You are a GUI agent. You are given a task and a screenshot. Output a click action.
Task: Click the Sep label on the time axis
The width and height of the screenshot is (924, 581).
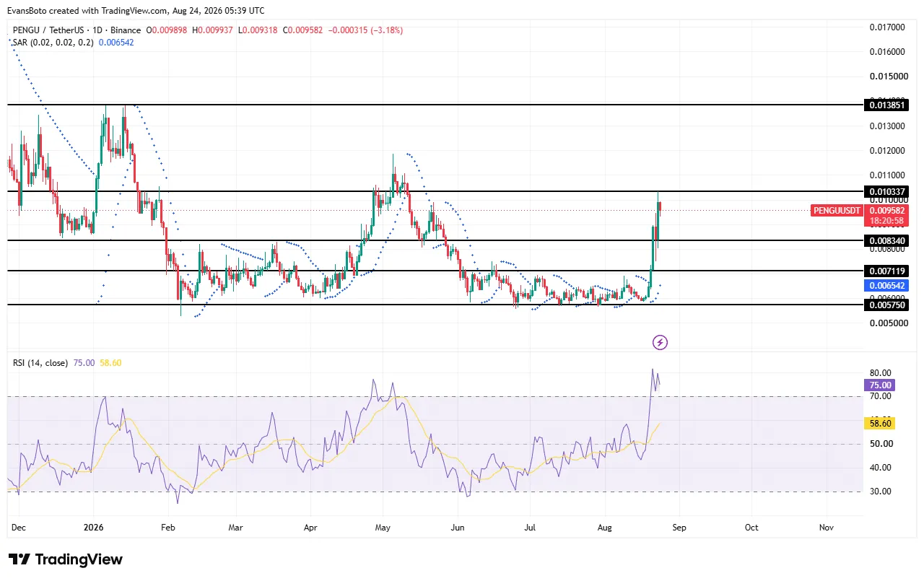(x=679, y=528)
